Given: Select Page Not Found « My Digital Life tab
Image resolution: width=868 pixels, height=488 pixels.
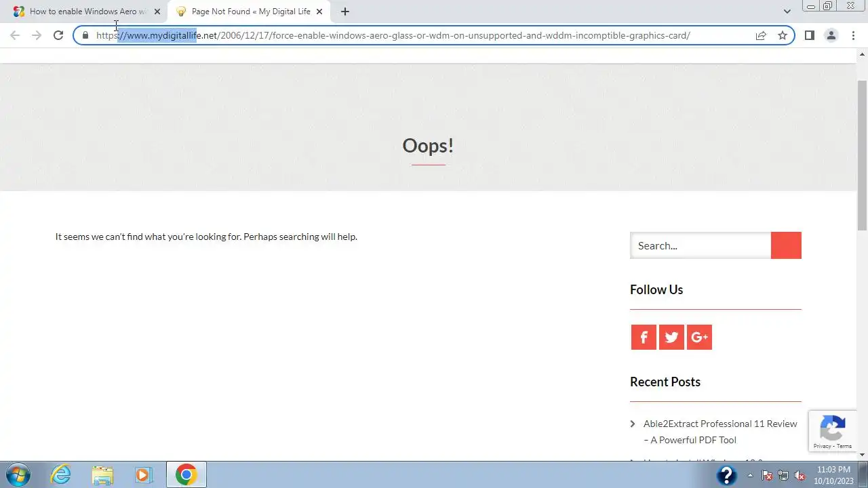Looking at the screenshot, I should pos(249,12).
